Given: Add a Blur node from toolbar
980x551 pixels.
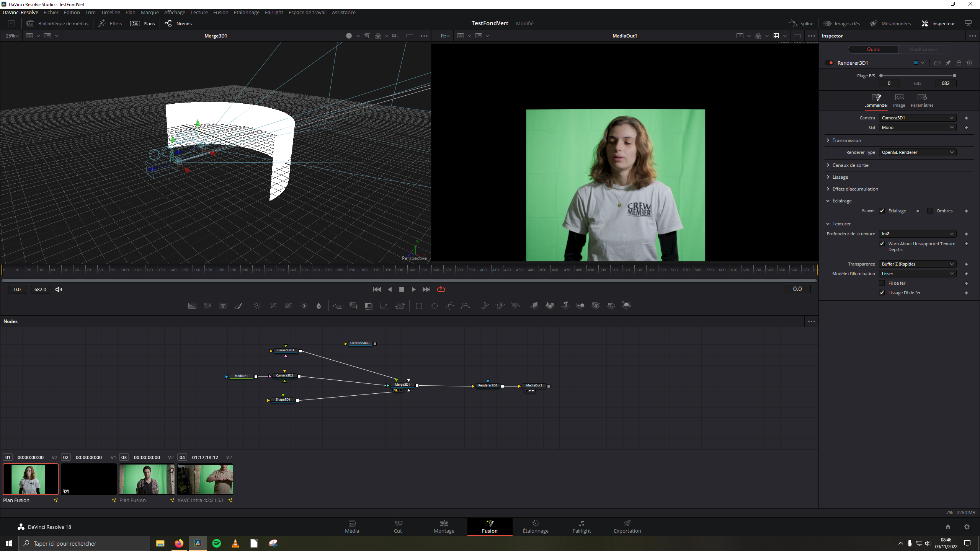Looking at the screenshot, I should click(x=318, y=306).
